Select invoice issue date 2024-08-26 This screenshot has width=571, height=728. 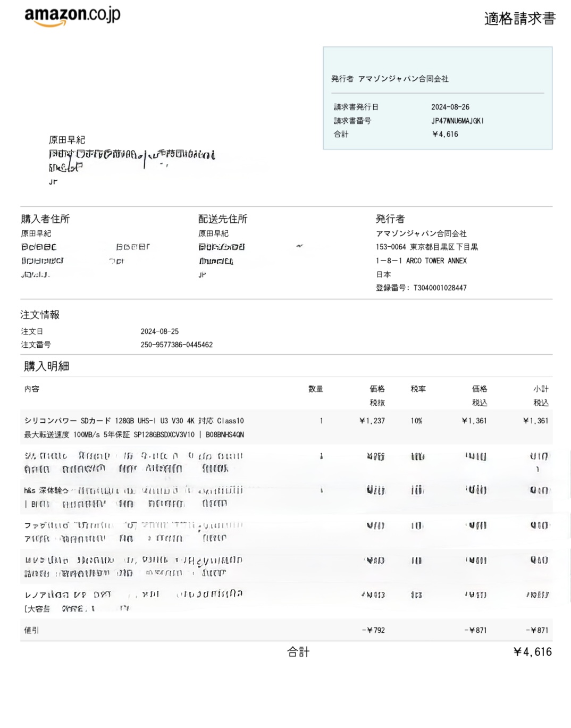(x=450, y=107)
